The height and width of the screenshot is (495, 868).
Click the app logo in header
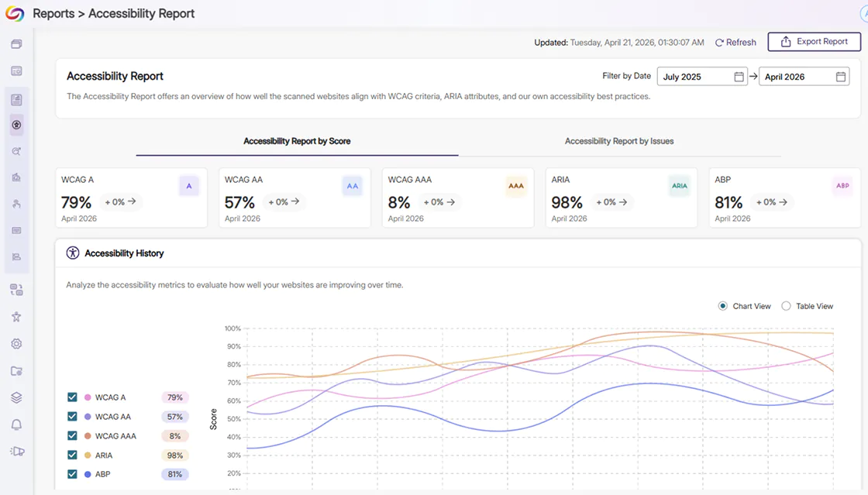(x=15, y=13)
